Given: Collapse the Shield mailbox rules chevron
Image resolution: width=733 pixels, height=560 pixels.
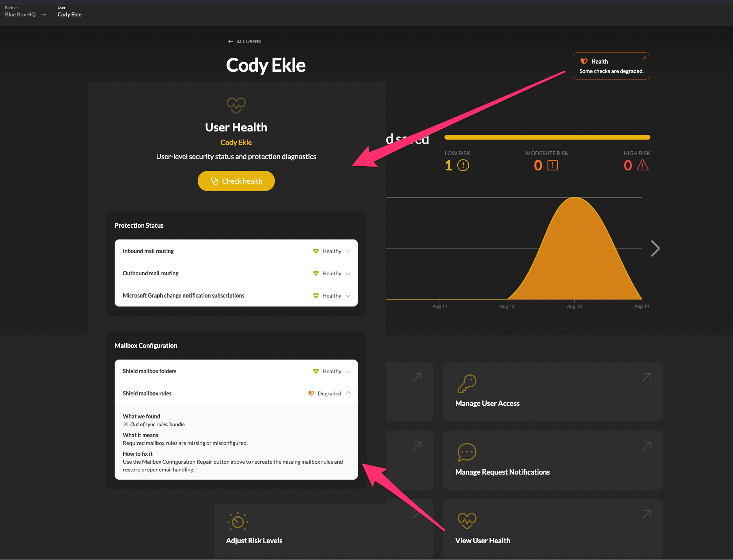Looking at the screenshot, I should 348,393.
